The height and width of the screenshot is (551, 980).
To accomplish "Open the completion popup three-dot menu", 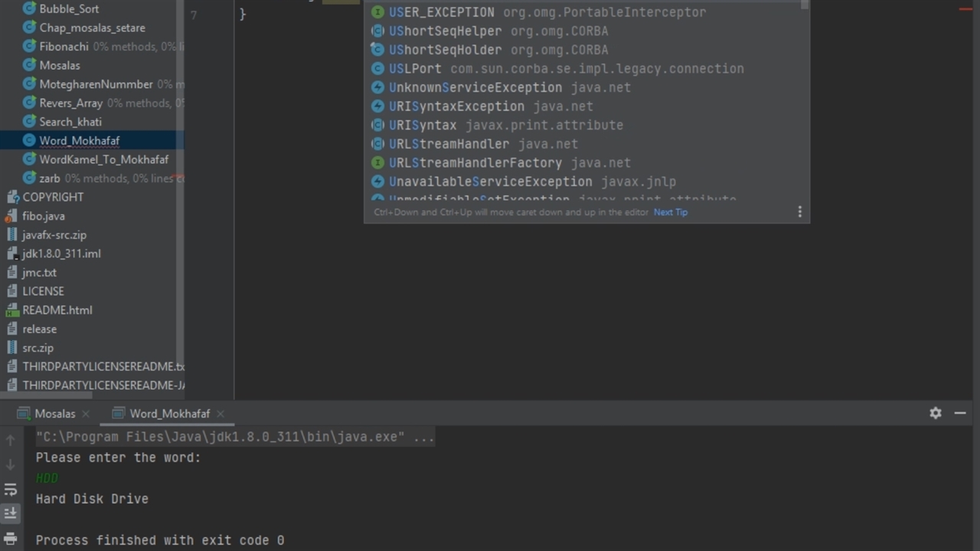I will click(x=800, y=212).
